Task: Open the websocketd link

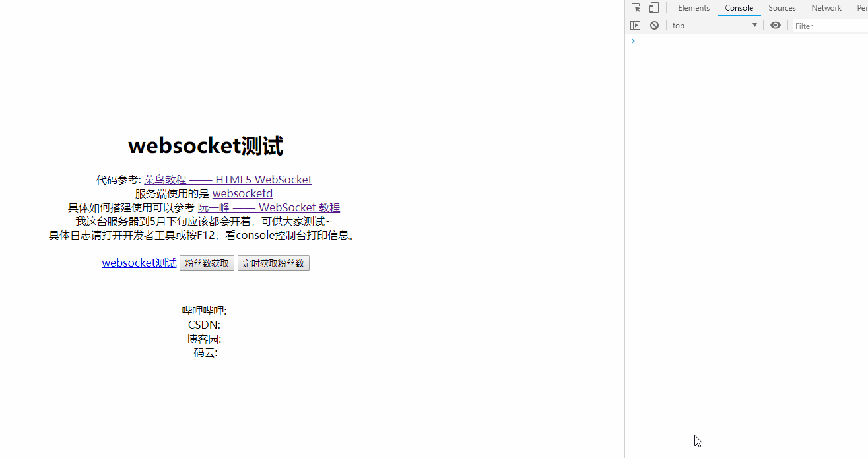Action: 242,193
